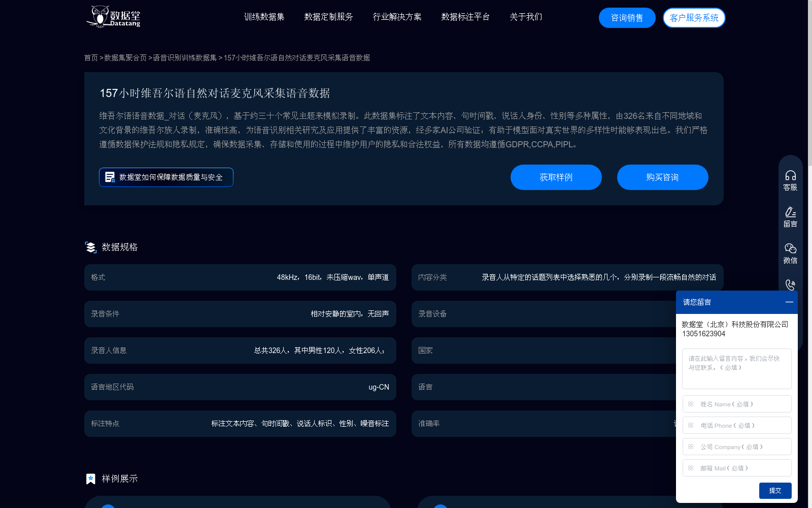Click the 数据规格 stack icon
Image resolution: width=812 pixels, height=508 pixels.
(x=90, y=247)
